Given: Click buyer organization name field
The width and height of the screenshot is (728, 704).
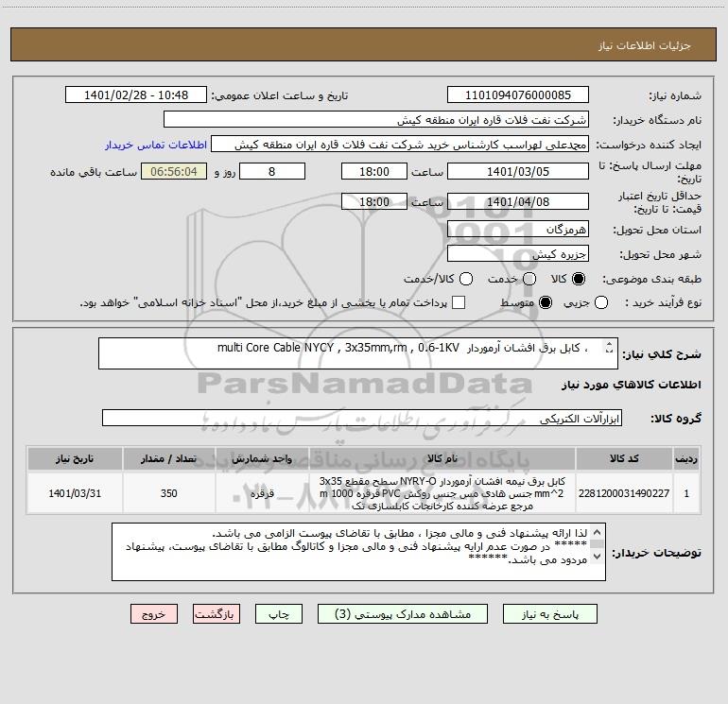Looking at the screenshot, I should [x=376, y=120].
